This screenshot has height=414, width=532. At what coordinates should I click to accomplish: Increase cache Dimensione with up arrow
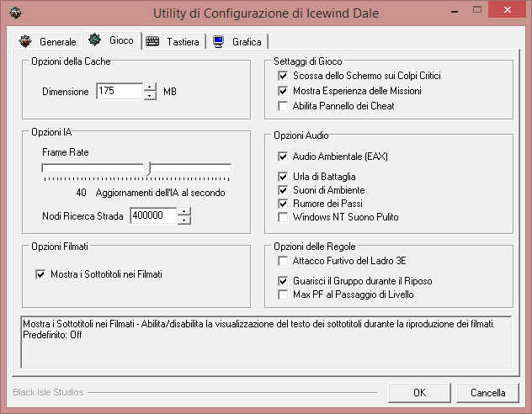(x=150, y=88)
